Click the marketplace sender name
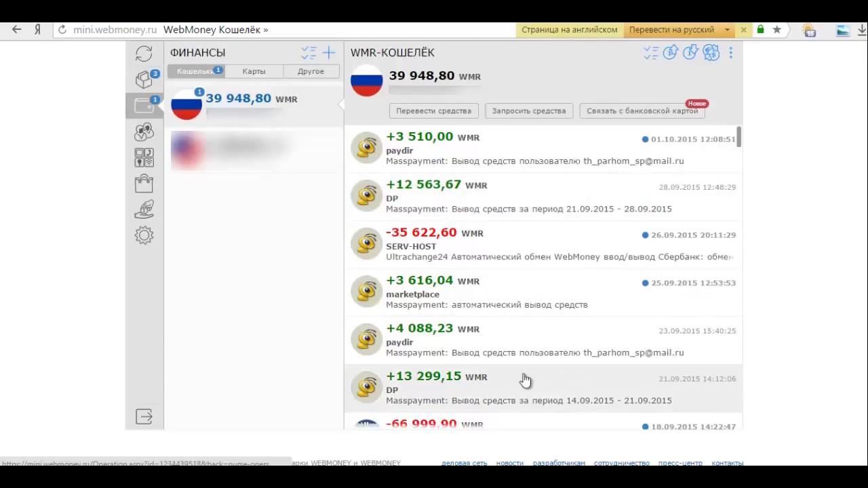The width and height of the screenshot is (868, 488). click(412, 294)
